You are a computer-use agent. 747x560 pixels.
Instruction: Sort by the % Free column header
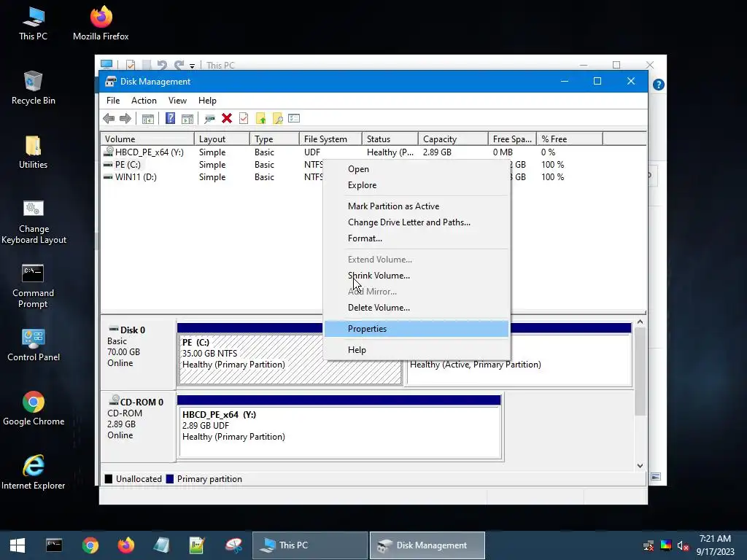click(570, 139)
